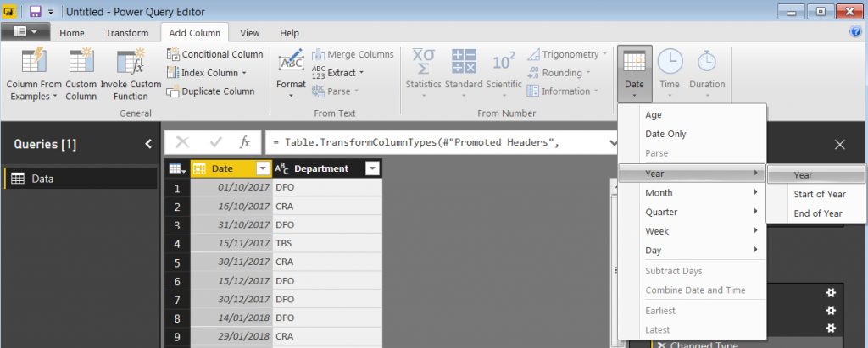This screenshot has width=868, height=348.
Task: Click inside the formula bar text
Action: tap(441, 142)
